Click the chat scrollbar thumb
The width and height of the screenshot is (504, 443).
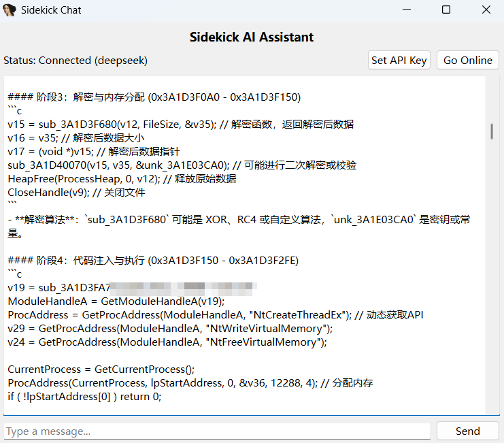pos(492,131)
